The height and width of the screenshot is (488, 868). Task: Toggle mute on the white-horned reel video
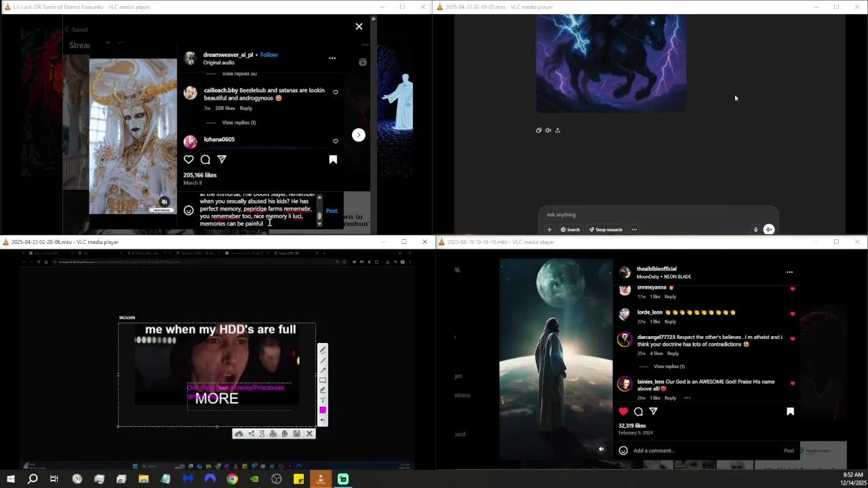coord(164,202)
